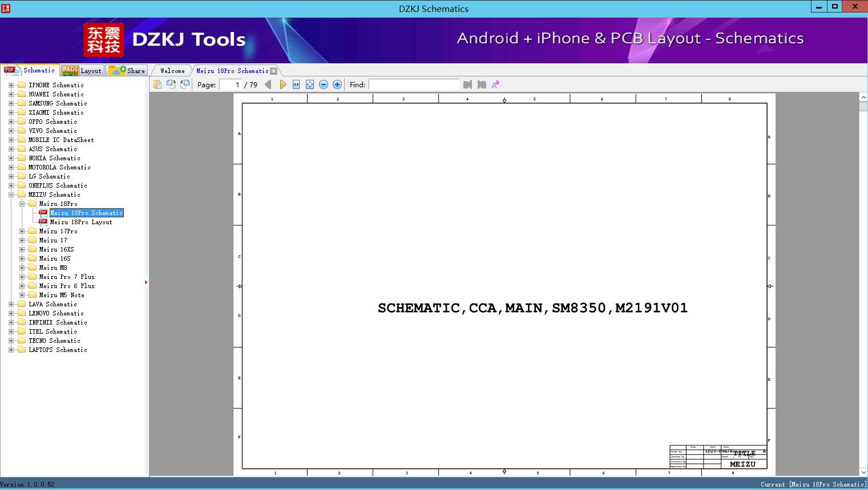The width and height of the screenshot is (868, 490).
Task: Select the MOTOROLA Schematic folder
Action: tap(59, 167)
